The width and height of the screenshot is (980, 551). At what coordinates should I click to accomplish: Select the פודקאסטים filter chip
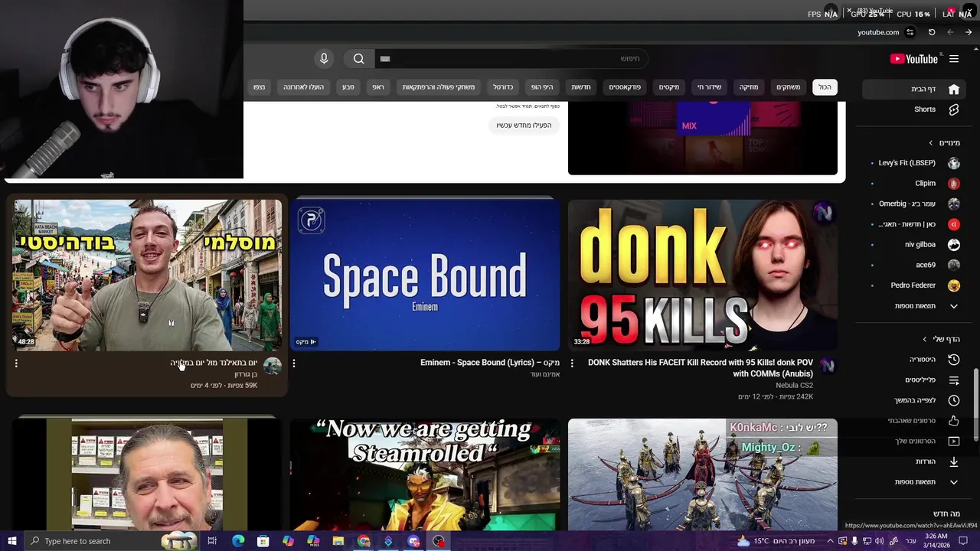(x=625, y=87)
